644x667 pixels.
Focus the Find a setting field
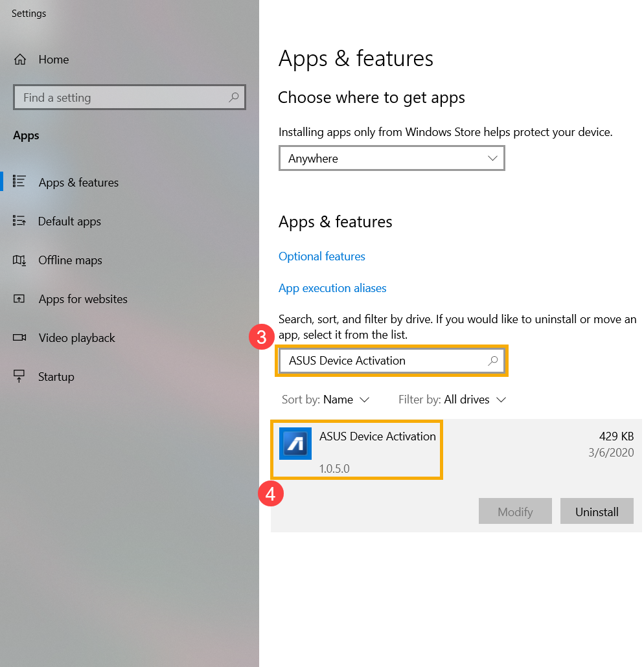coord(130,97)
